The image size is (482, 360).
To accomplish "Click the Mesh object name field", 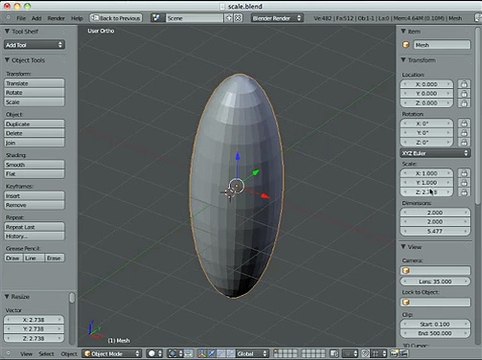I will click(442, 45).
